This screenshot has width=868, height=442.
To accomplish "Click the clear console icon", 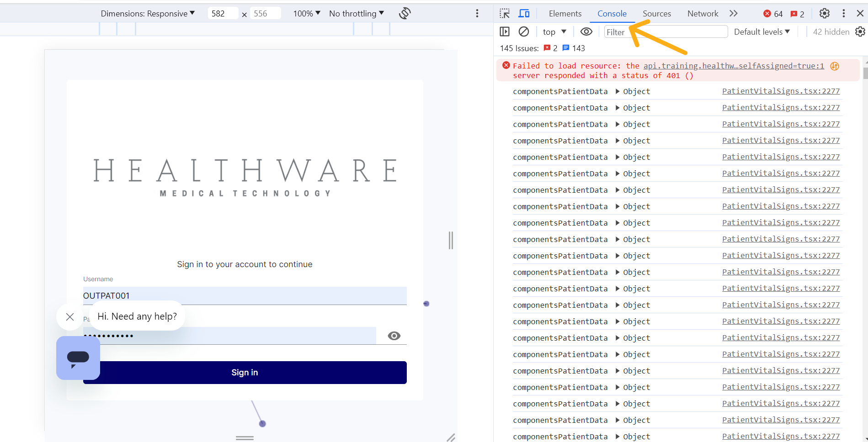I will [524, 32].
